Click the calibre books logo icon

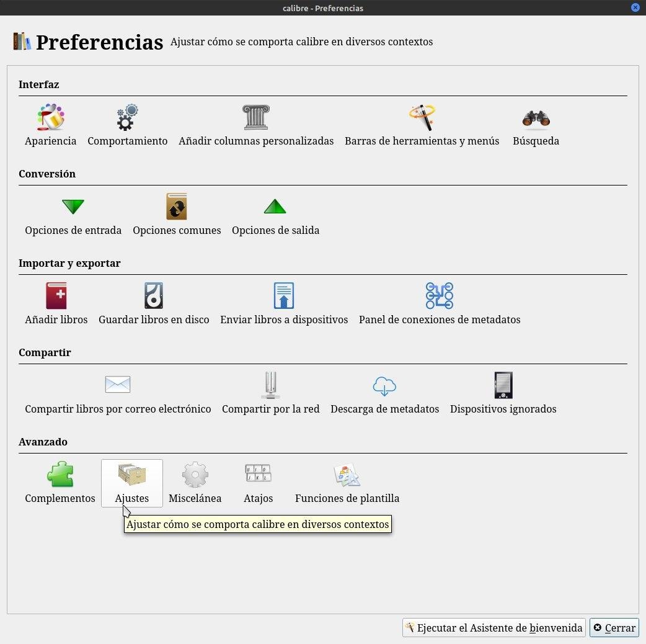tap(22, 41)
